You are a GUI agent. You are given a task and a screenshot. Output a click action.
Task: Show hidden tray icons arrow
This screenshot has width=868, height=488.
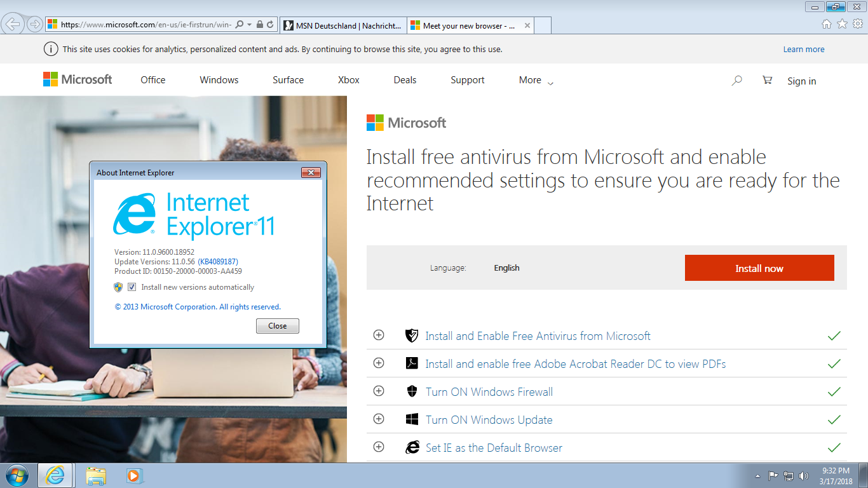point(757,476)
